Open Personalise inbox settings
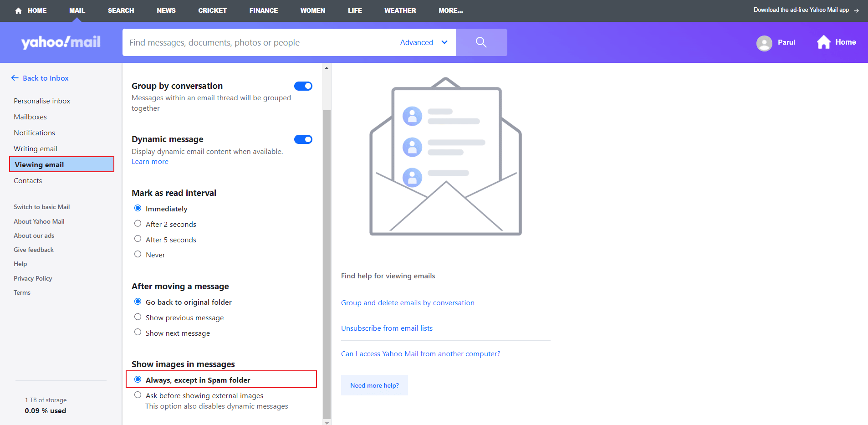Image resolution: width=868 pixels, height=425 pixels. [42, 101]
